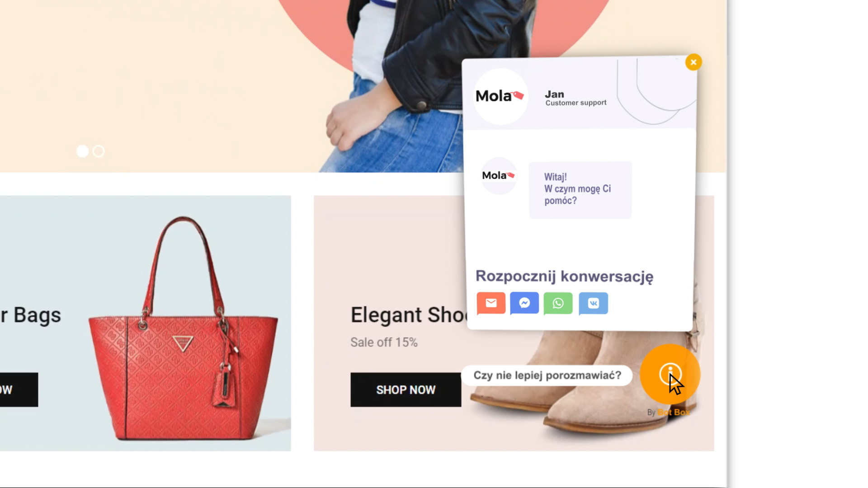Close the chat widget with yellow X
The image size is (868, 488).
click(x=693, y=62)
